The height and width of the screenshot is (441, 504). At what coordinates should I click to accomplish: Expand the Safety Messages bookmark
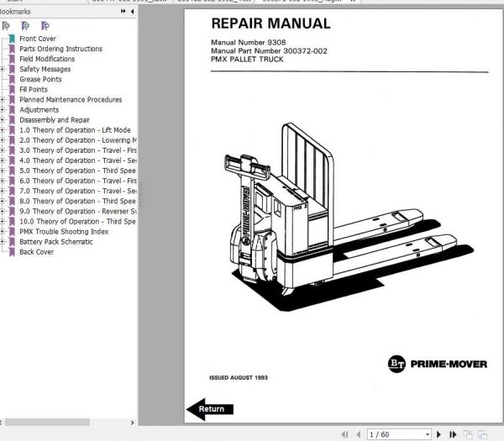pos(2,69)
